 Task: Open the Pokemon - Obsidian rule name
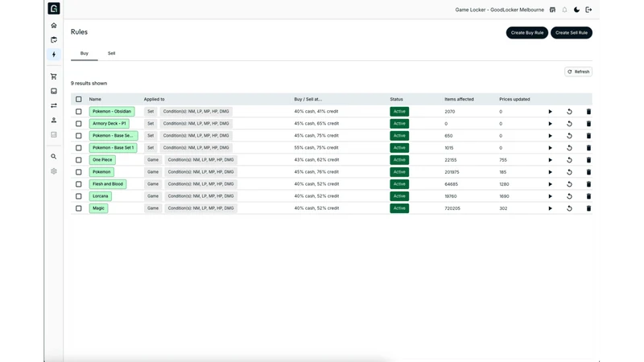tap(112, 111)
